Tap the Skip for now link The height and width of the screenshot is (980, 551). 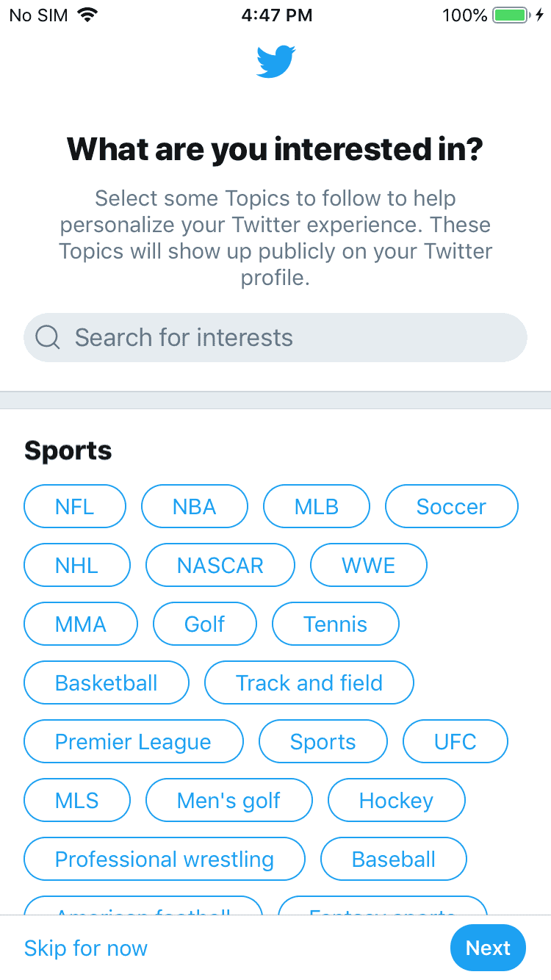tap(86, 948)
